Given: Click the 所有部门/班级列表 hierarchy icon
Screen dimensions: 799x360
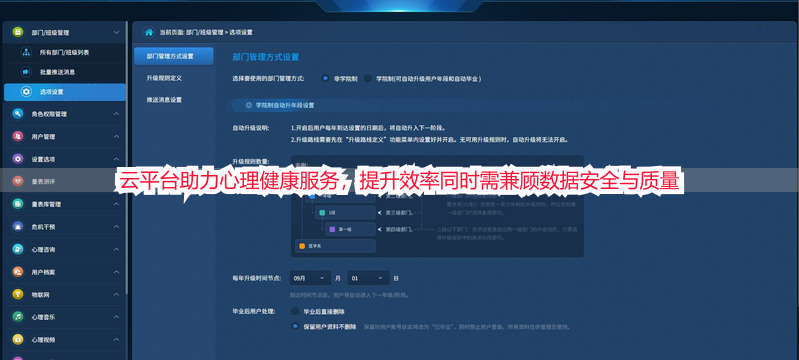Looking at the screenshot, I should click(25, 53).
